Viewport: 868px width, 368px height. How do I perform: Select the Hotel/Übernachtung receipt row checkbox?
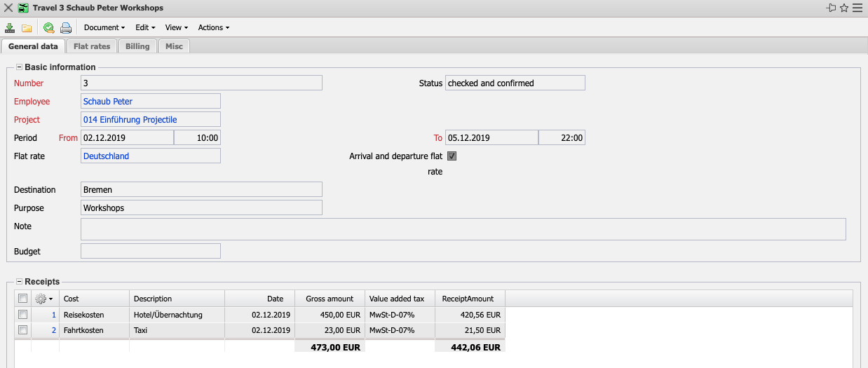point(23,315)
